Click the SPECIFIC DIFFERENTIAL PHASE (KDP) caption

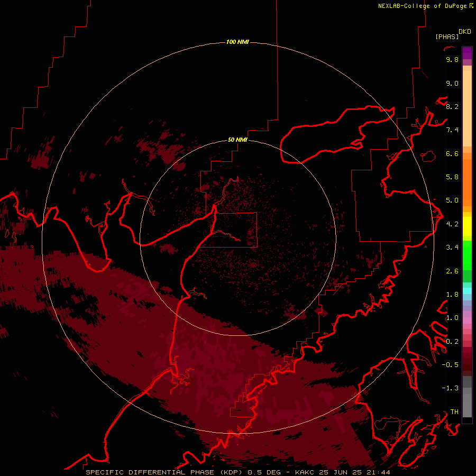click(165, 472)
